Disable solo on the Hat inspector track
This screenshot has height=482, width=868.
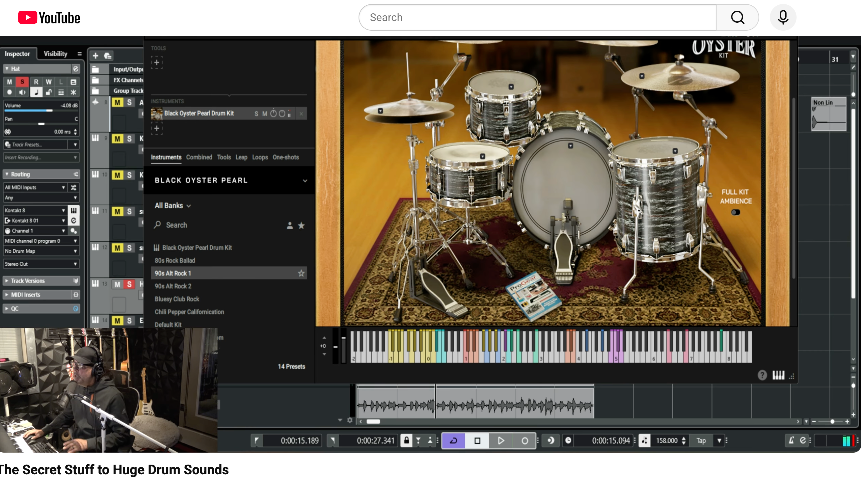click(x=22, y=82)
